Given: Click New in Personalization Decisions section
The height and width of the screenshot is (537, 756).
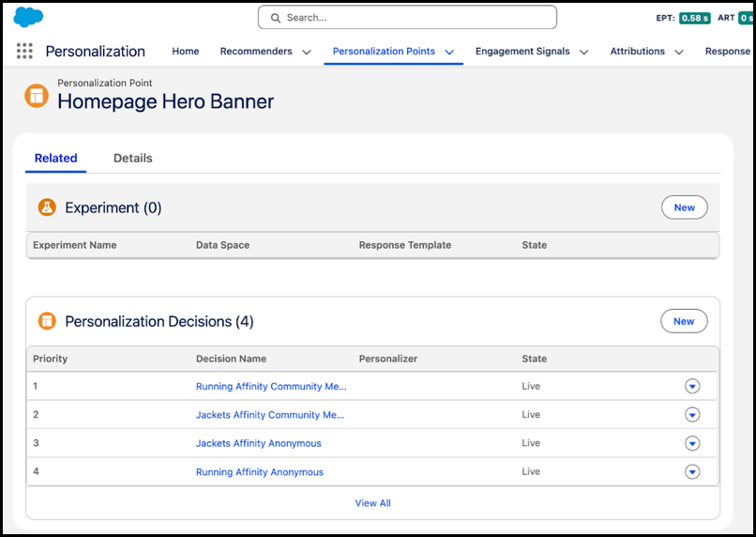Looking at the screenshot, I should click(684, 321).
